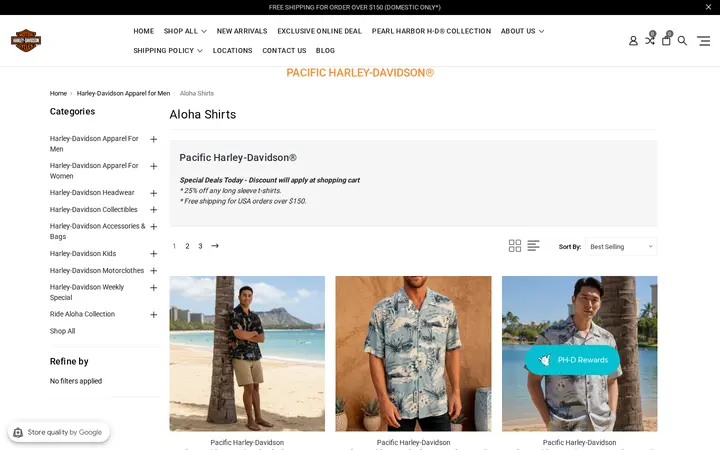Click Aloha Shirts breadcrumb
The image size is (720, 450).
[x=197, y=93]
